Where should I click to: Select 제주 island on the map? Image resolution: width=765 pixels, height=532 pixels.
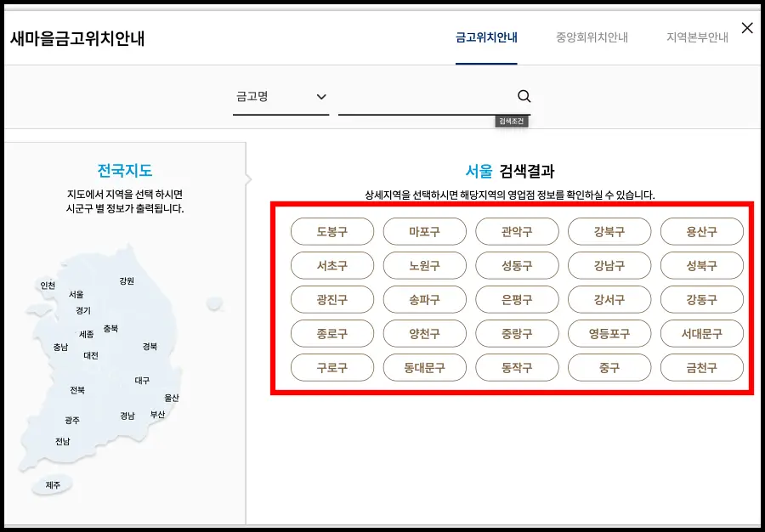click(x=53, y=485)
